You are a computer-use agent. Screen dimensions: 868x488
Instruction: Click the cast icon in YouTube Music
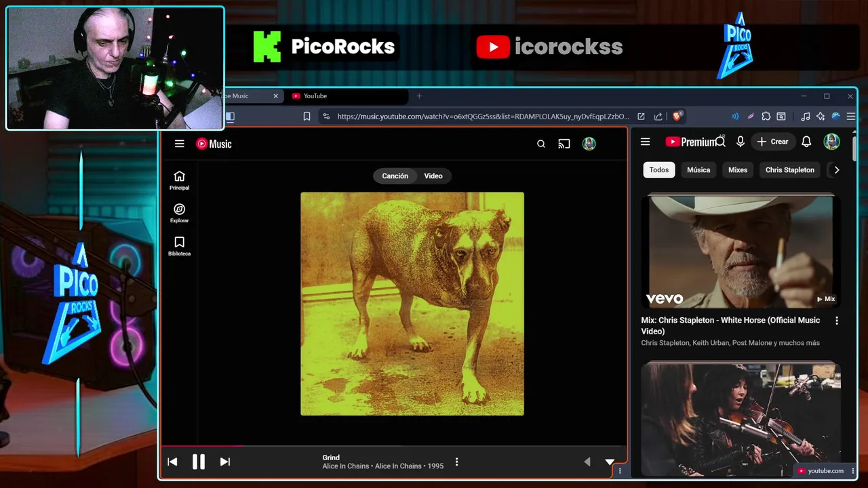tap(564, 144)
